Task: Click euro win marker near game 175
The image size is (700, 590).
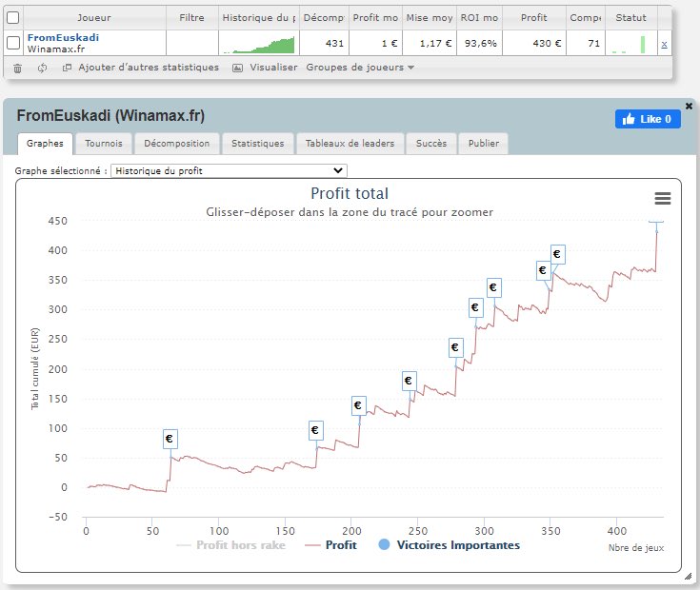Action: (x=315, y=430)
